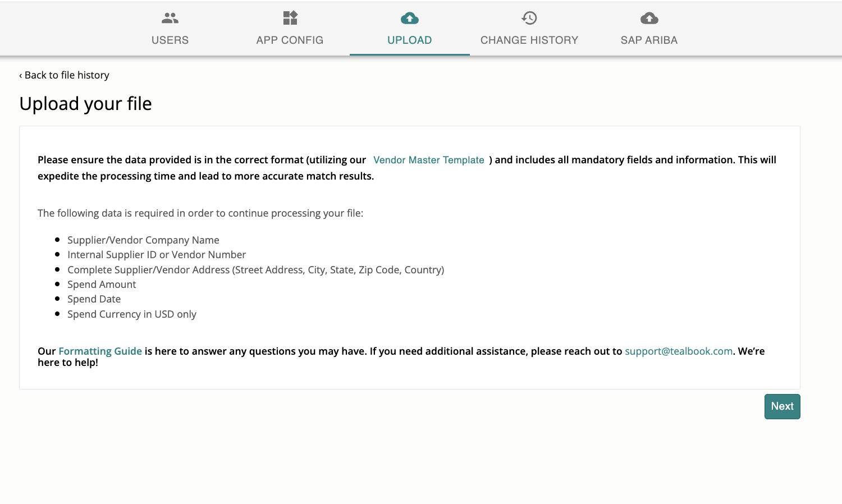Open the APP CONFIG tab label
This screenshot has height=504, width=842.
tap(290, 40)
